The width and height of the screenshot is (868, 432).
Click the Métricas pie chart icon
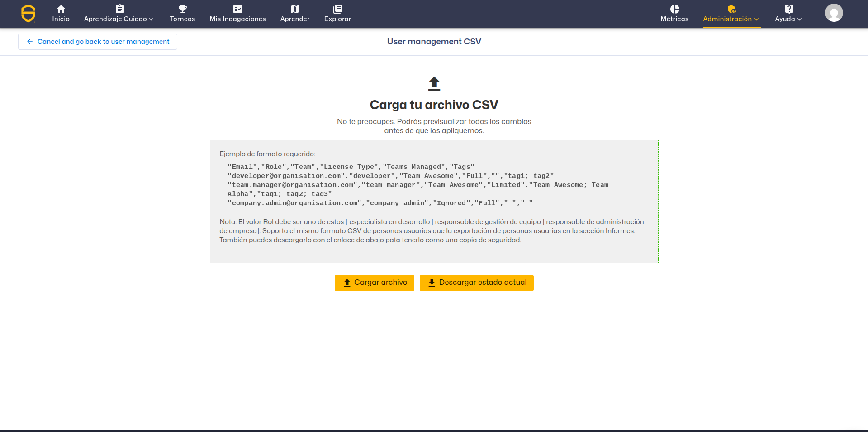point(674,9)
